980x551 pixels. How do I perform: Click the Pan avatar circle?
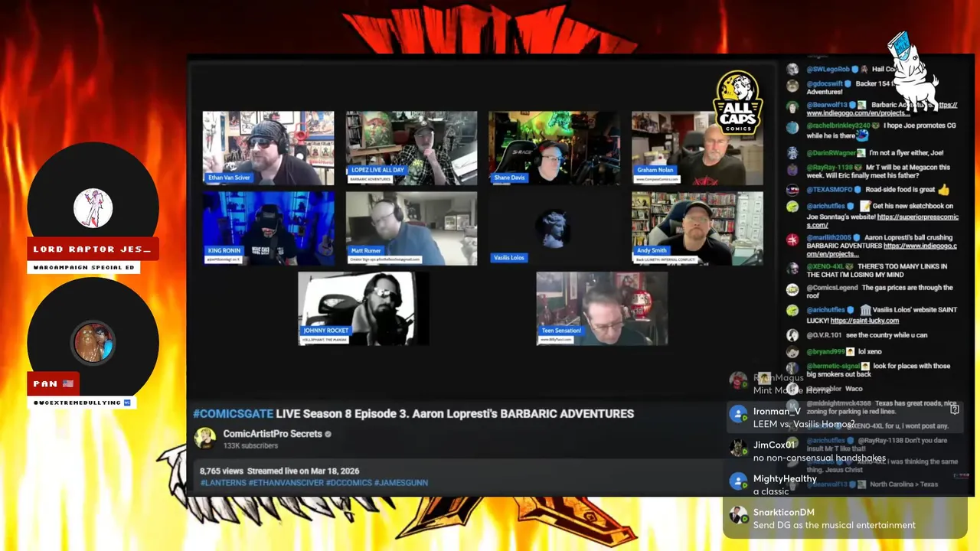[93, 342]
